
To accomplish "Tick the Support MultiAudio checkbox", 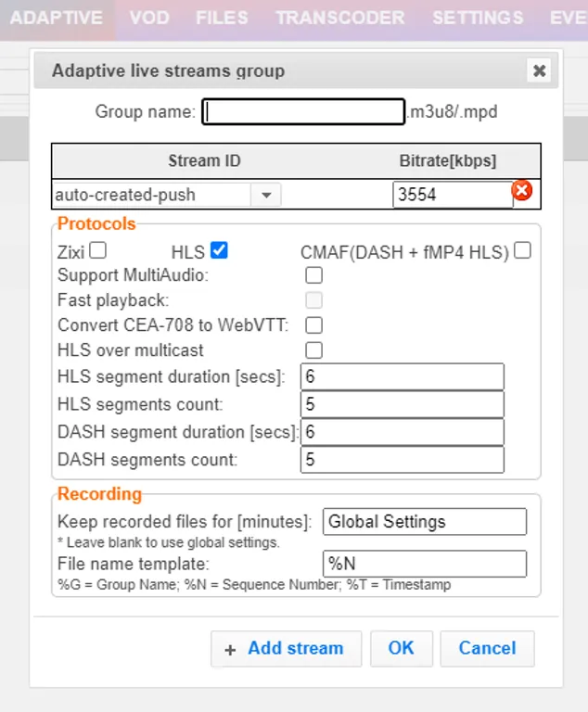I will pos(314,275).
